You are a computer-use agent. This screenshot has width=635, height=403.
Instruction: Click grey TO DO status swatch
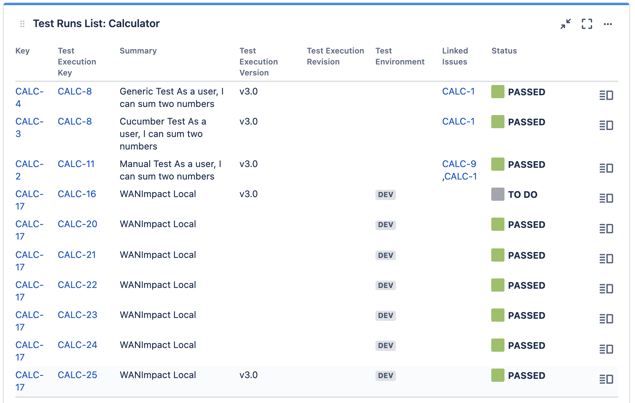[x=498, y=194]
